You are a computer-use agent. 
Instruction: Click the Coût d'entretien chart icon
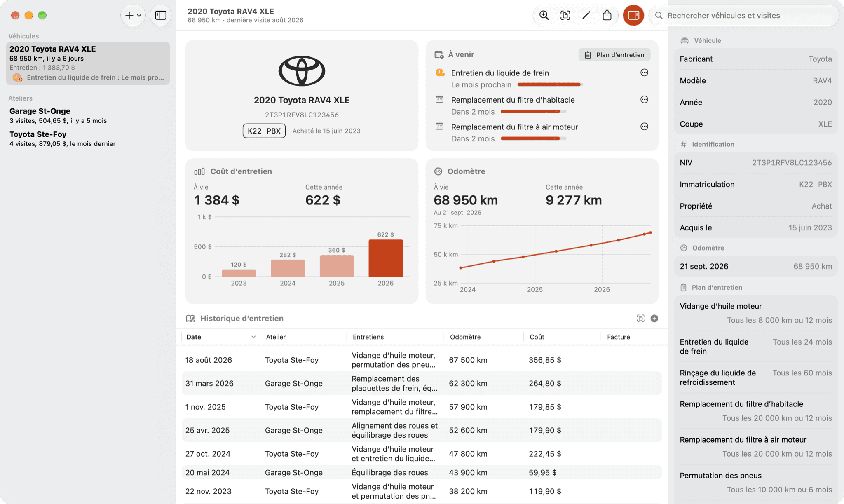pyautogui.click(x=199, y=171)
